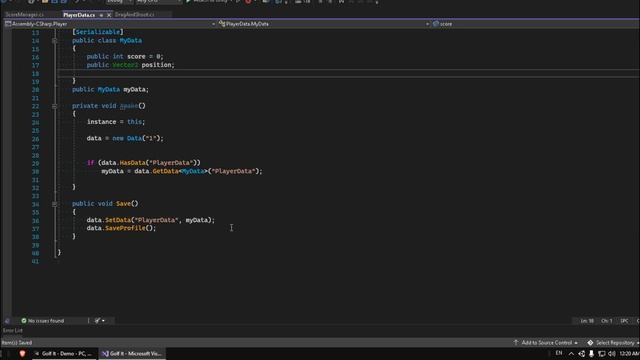This screenshot has width=640, height=360.
Task: Open Add to Source Control menu
Action: coord(545,343)
